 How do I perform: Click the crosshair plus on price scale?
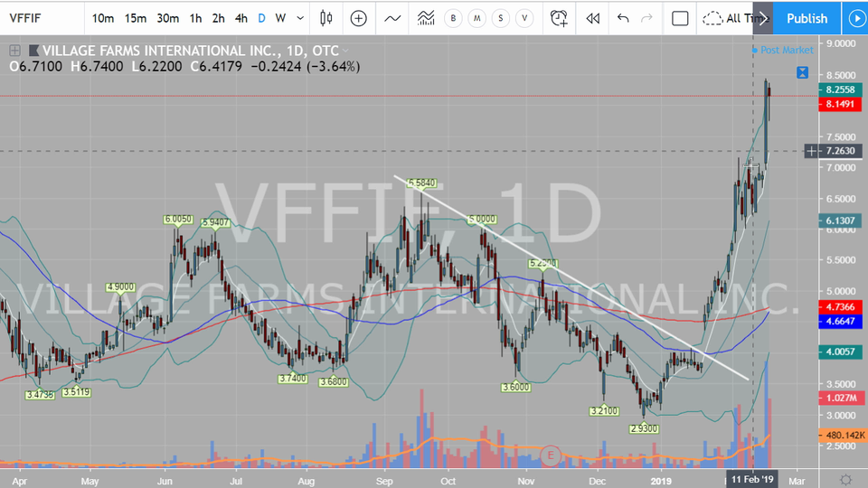click(x=811, y=151)
